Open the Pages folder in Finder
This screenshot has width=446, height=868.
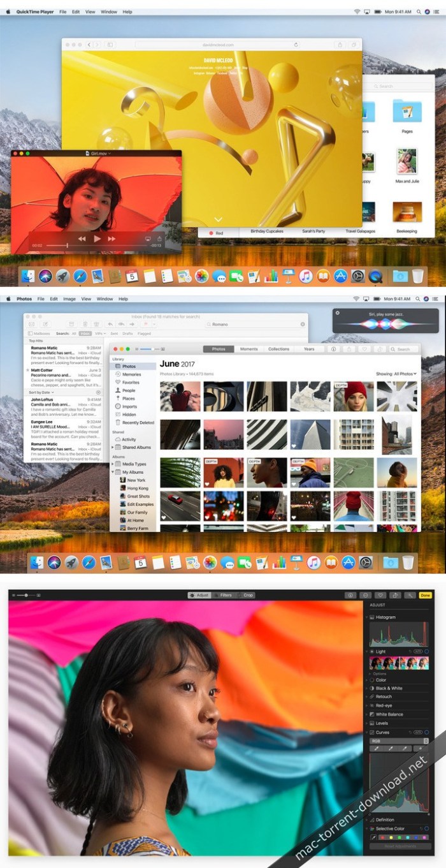[407, 114]
